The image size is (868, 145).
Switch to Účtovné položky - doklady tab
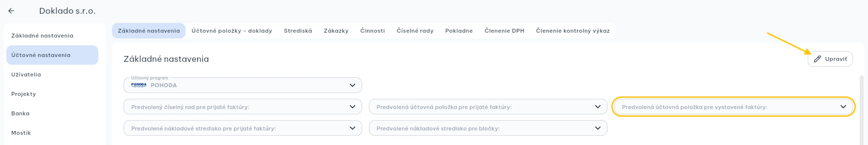coord(232,31)
